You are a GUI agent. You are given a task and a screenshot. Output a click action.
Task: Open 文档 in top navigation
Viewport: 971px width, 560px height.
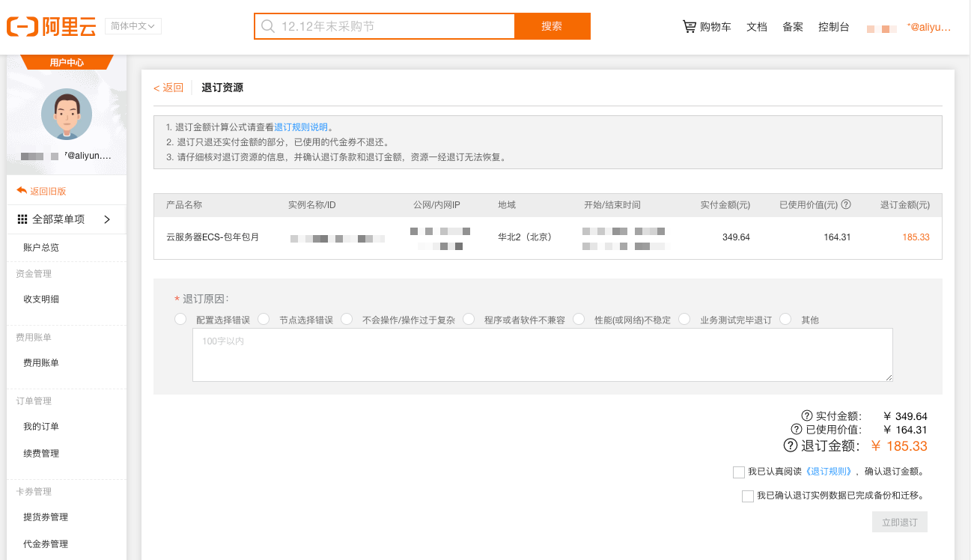pos(757,27)
